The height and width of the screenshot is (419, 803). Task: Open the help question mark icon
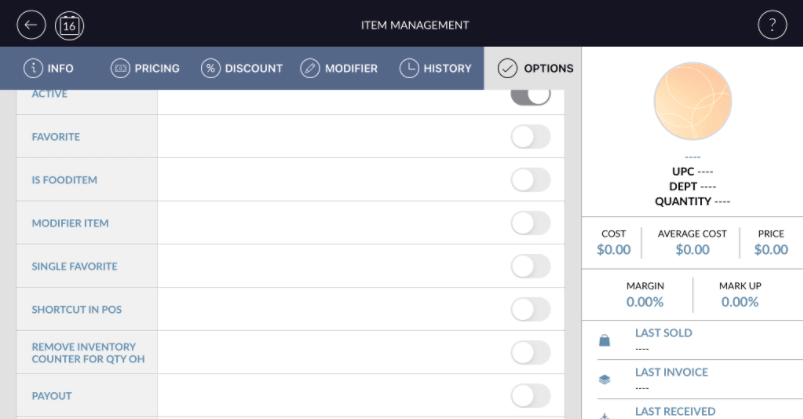[x=771, y=25]
